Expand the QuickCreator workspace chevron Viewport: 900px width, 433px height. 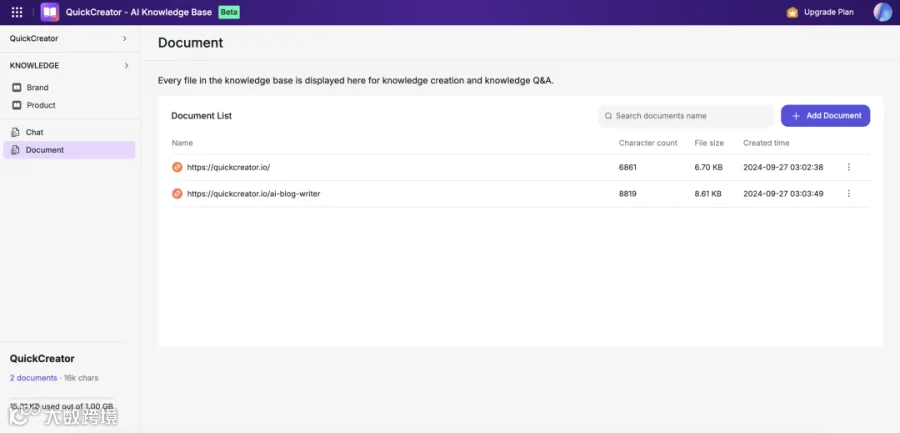coord(125,38)
